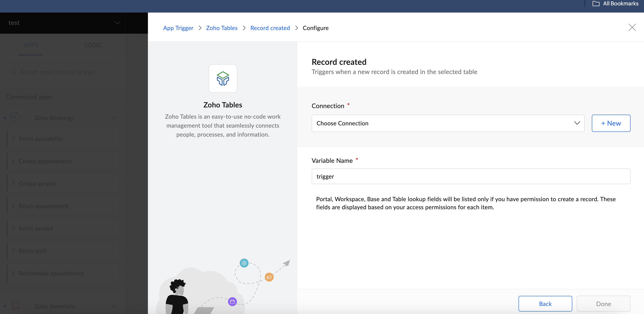The height and width of the screenshot is (314, 644).
Task: Close the configure trigger dialog
Action: [632, 27]
